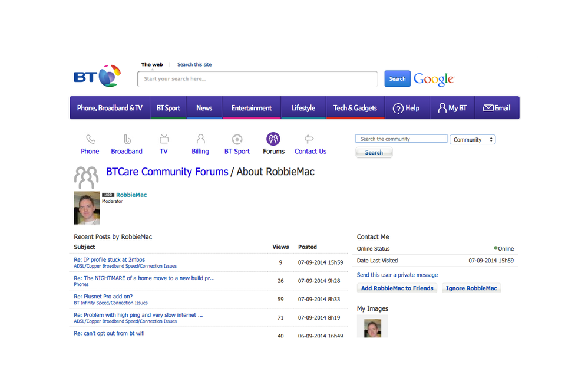This screenshot has width=588, height=368.
Task: Click the Google logo
Action: (x=434, y=79)
